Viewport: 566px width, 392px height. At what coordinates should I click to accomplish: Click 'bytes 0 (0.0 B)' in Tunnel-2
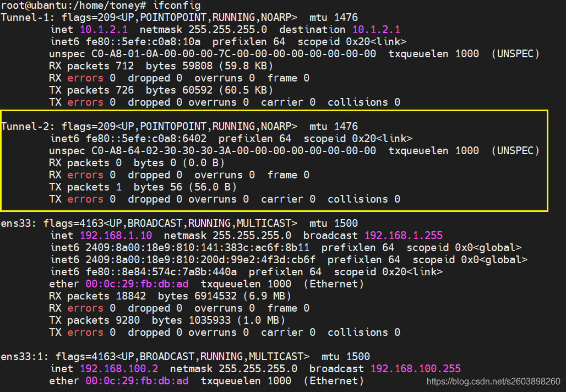(179, 163)
